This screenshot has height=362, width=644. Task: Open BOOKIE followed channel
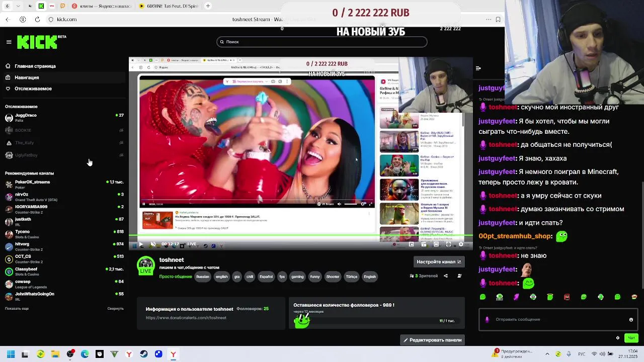click(64, 130)
